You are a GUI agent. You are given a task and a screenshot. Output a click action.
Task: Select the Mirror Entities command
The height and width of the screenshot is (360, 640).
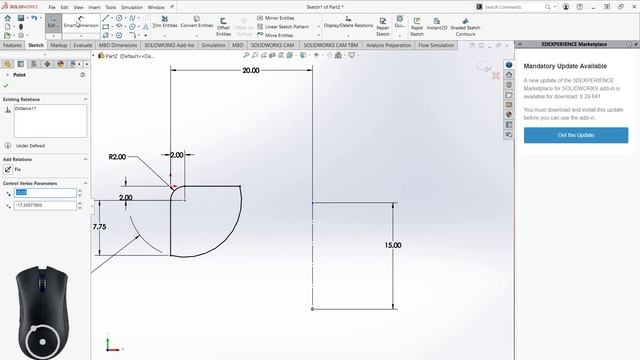tap(276, 18)
